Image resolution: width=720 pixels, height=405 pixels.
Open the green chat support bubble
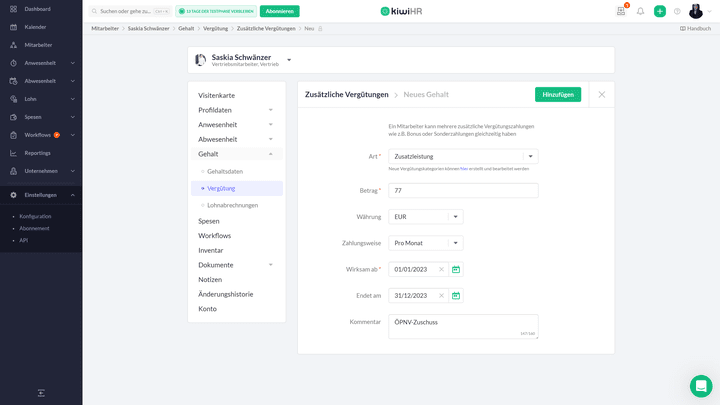coord(700,386)
